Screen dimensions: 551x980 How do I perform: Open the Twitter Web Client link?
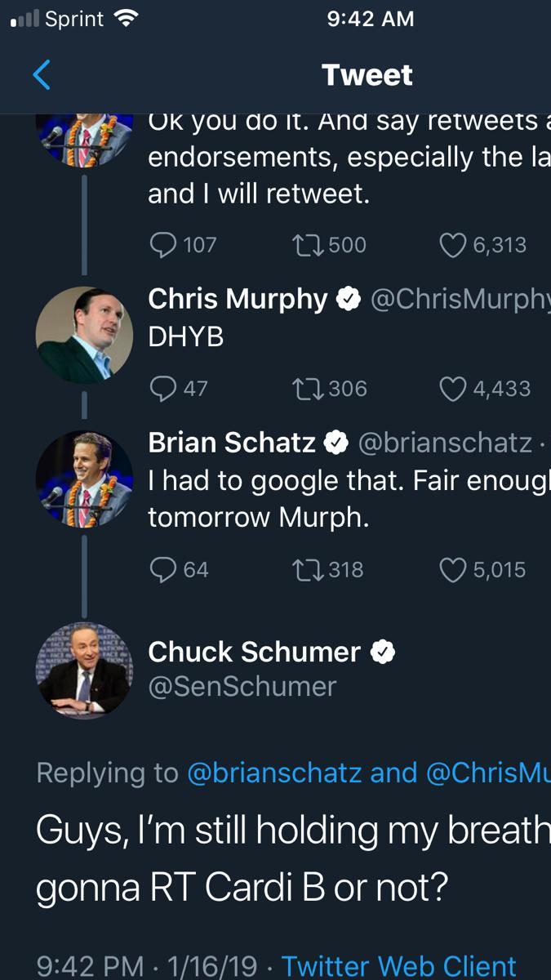(x=399, y=966)
